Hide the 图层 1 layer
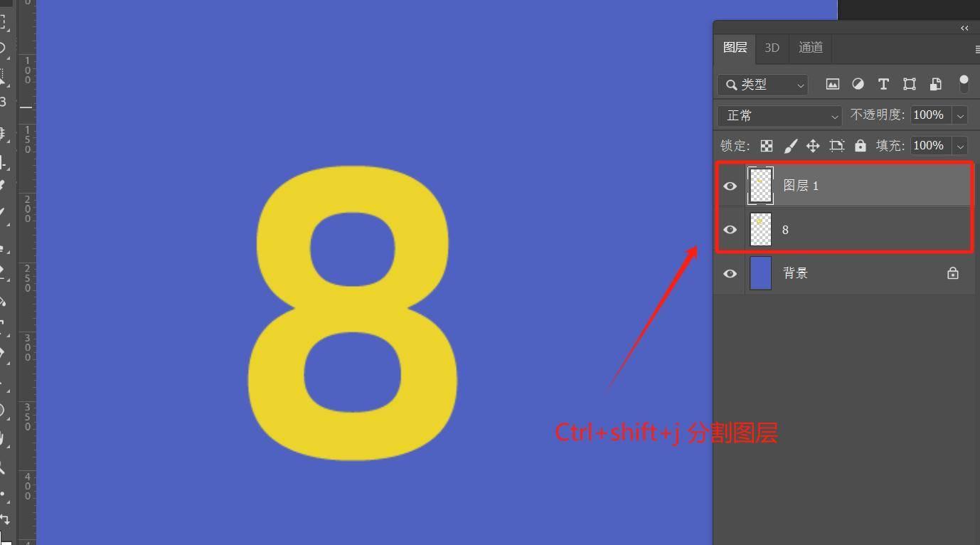Screen dimensions: 980x545 point(730,186)
